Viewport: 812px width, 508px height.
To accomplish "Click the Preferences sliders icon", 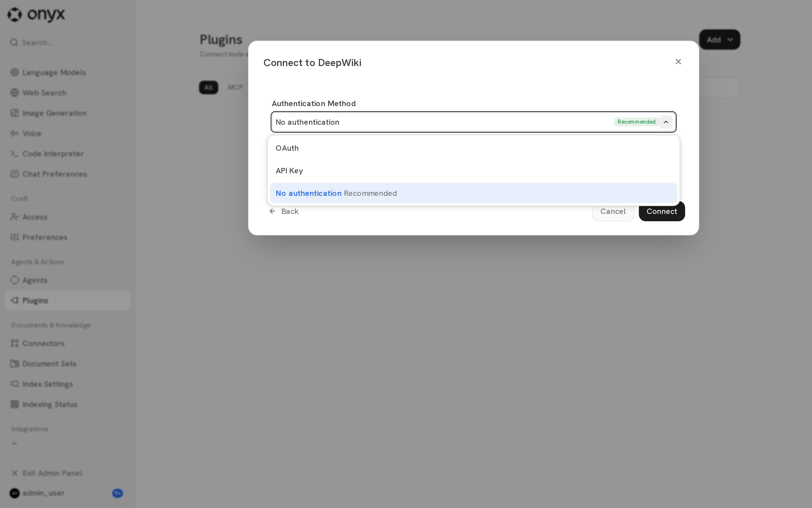I will [14, 237].
